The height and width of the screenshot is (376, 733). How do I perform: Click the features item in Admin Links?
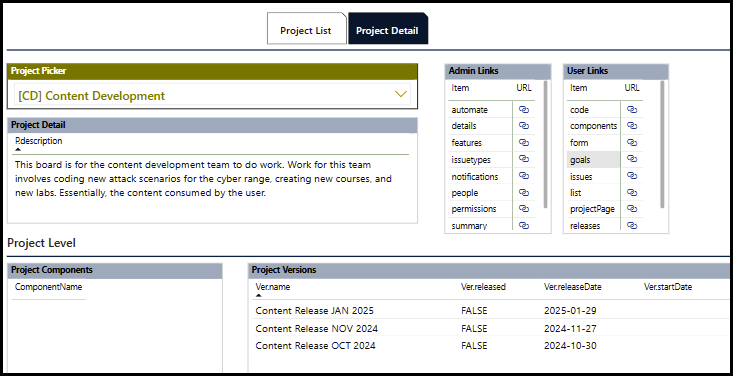point(467,143)
